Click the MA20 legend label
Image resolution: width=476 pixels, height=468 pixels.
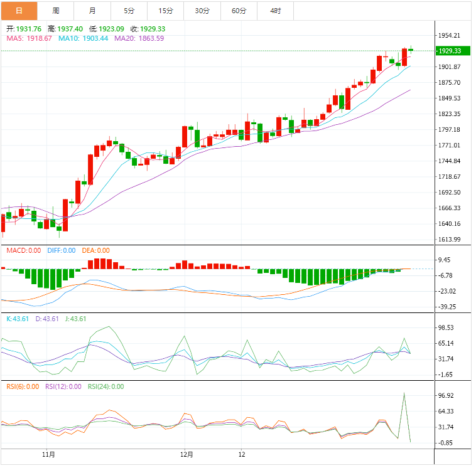139,38
